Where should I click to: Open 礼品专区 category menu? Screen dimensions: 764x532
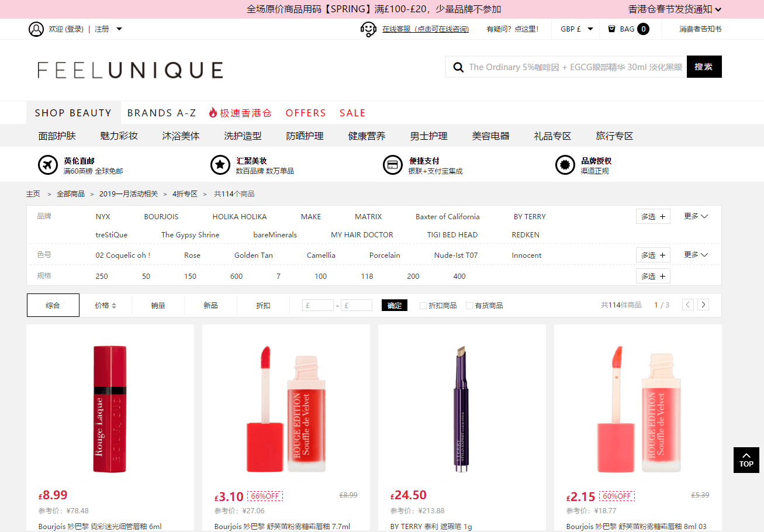coord(553,136)
